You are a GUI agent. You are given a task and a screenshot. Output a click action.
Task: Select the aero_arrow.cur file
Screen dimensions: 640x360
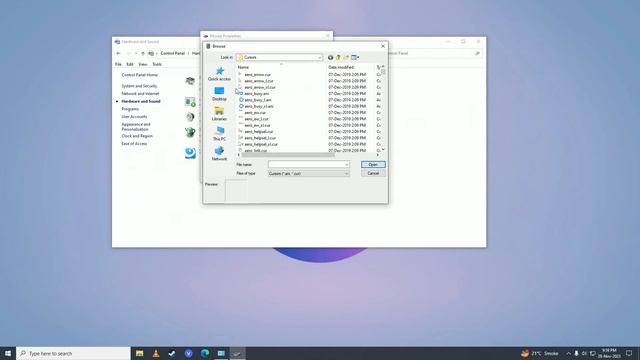258,75
